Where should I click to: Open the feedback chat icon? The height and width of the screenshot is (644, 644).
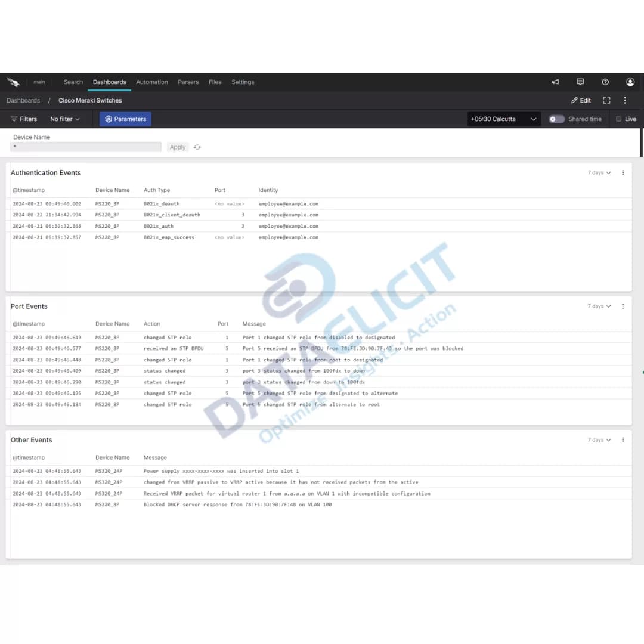point(580,82)
